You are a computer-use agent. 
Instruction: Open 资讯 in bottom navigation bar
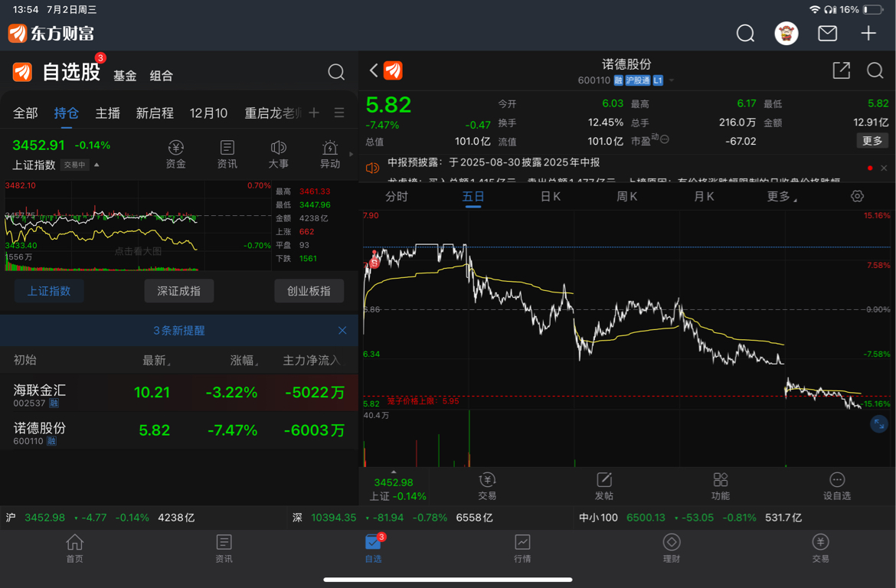[x=224, y=549]
